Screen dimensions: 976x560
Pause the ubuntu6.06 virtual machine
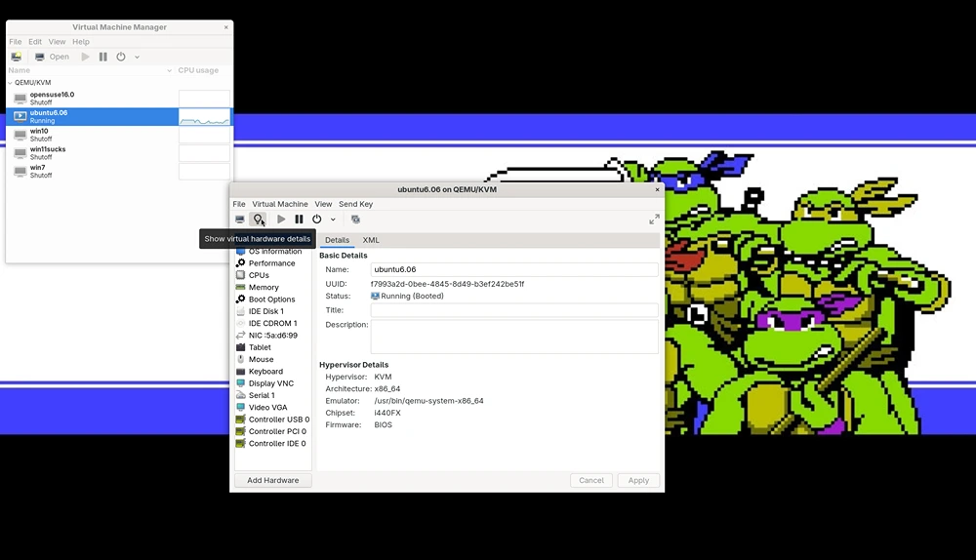299,219
